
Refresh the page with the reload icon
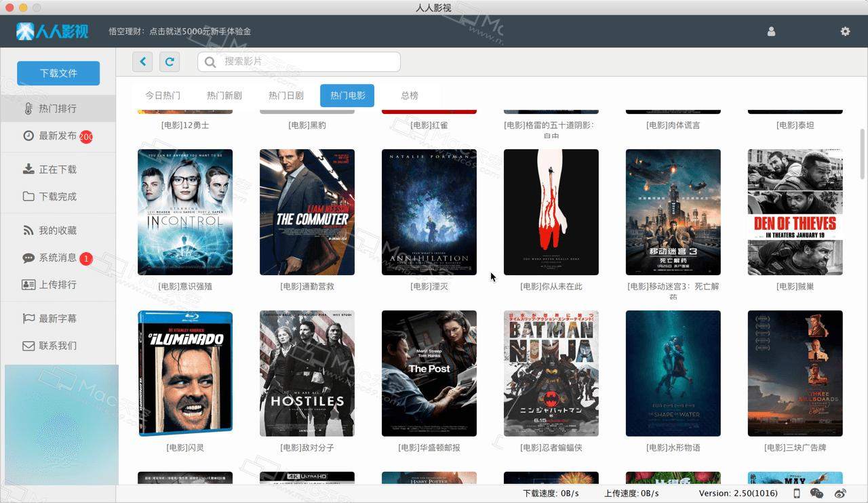tap(170, 62)
